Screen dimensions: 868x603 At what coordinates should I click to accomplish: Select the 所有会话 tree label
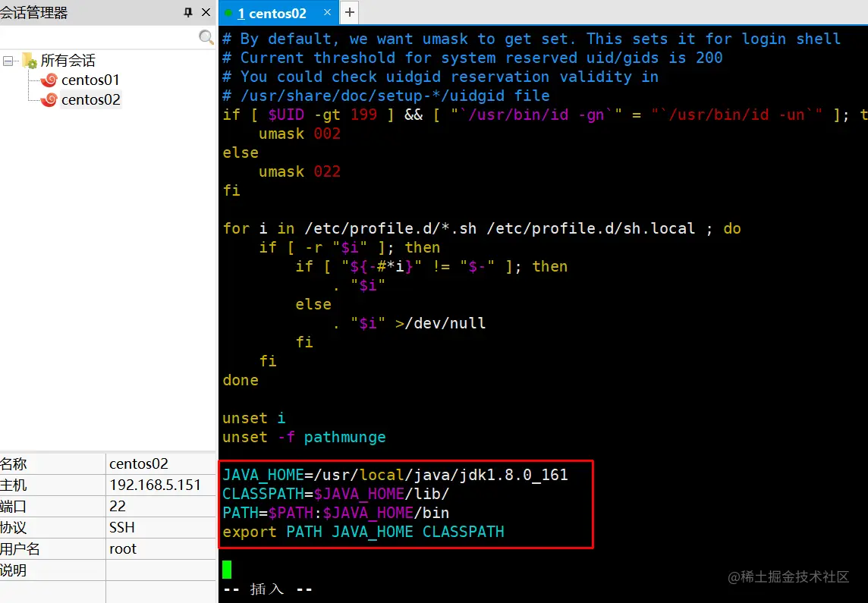pyautogui.click(x=68, y=61)
